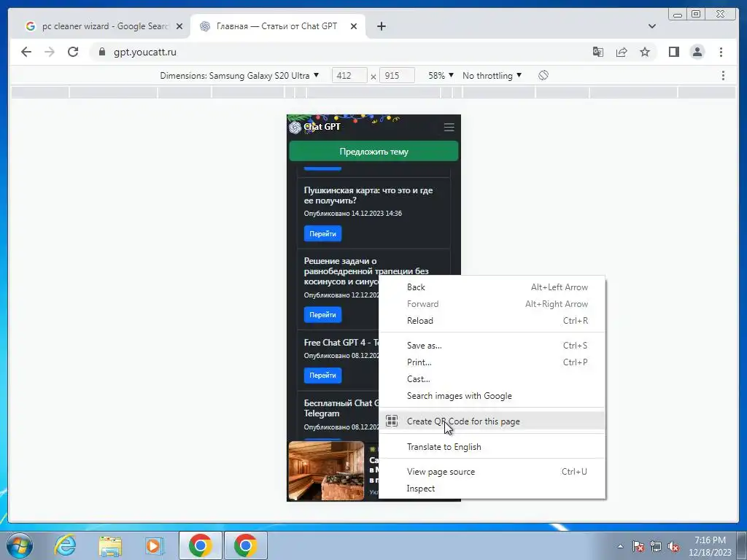Reload the page with the refresh icon
Screen dimensions: 747x560
coord(73,52)
